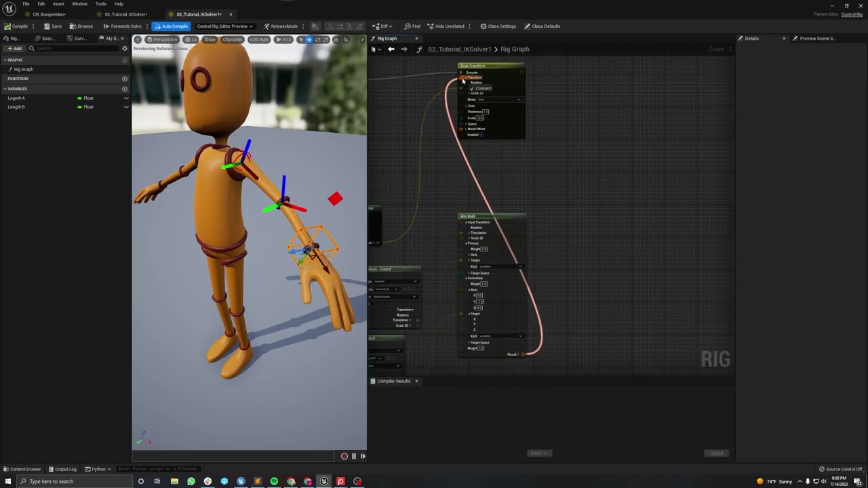Screen dimensions: 868x488
Task: Switch to 02_Tutorial_IKSolver tab
Action: point(125,14)
